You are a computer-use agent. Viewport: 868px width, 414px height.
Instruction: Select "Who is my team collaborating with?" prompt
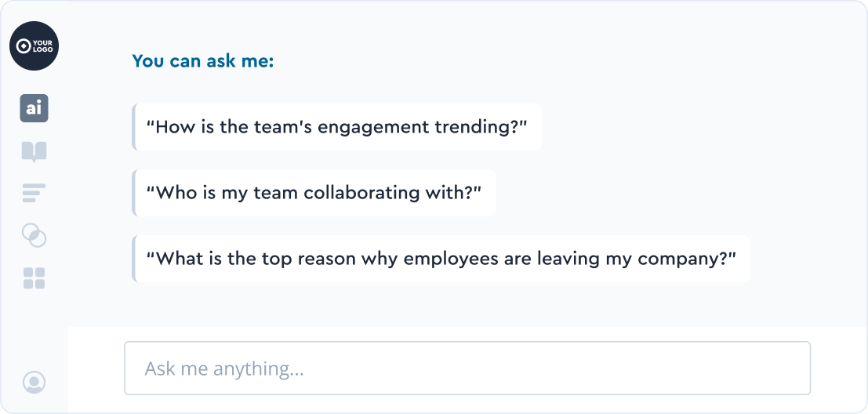click(x=314, y=193)
